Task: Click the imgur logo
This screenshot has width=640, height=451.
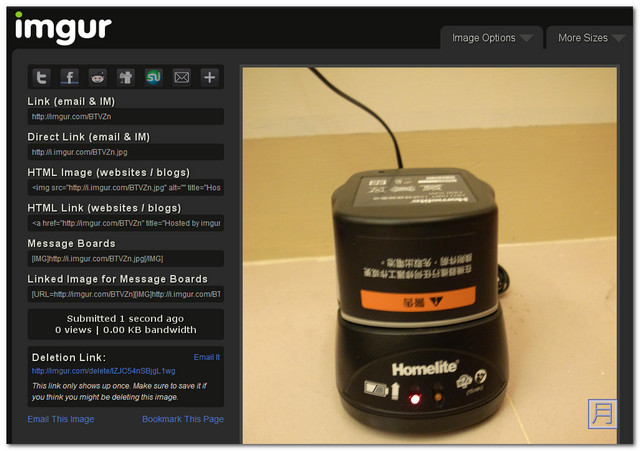Action: (63, 26)
